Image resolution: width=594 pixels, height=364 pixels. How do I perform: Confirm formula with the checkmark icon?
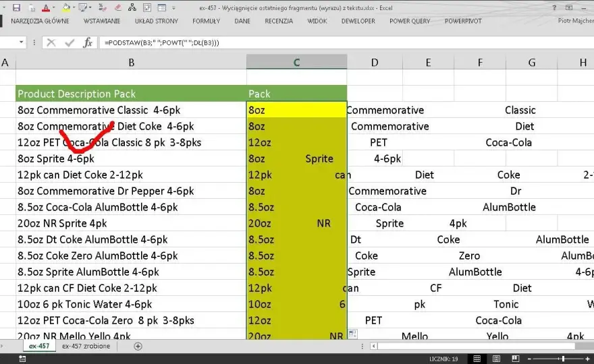tap(70, 42)
